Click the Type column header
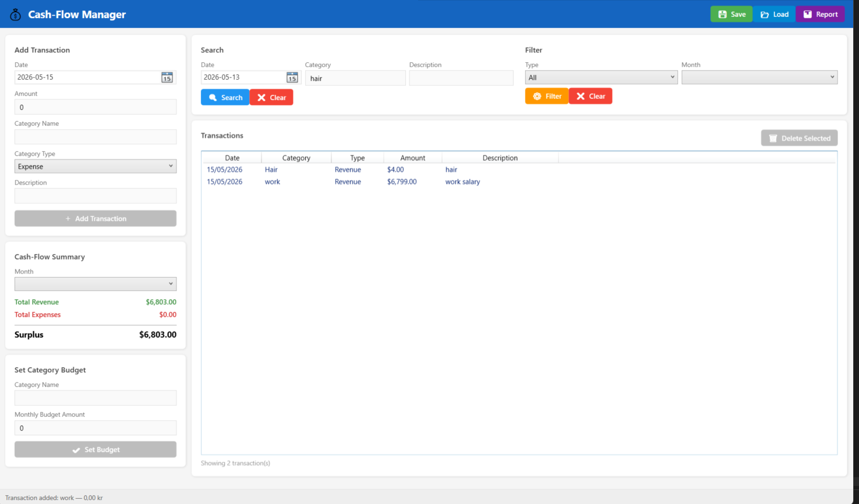The image size is (859, 504). point(358,158)
